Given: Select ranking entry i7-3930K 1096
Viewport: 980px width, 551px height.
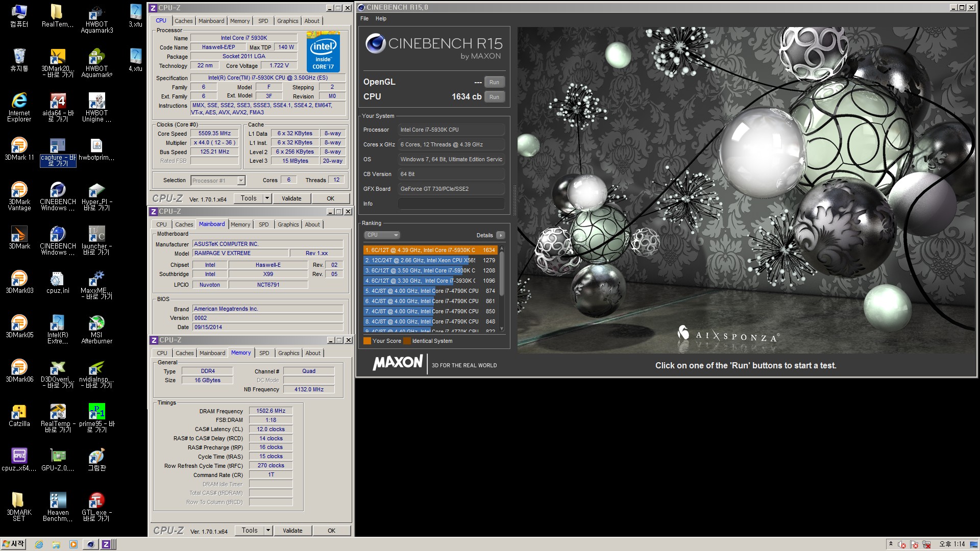Looking at the screenshot, I should 430,281.
